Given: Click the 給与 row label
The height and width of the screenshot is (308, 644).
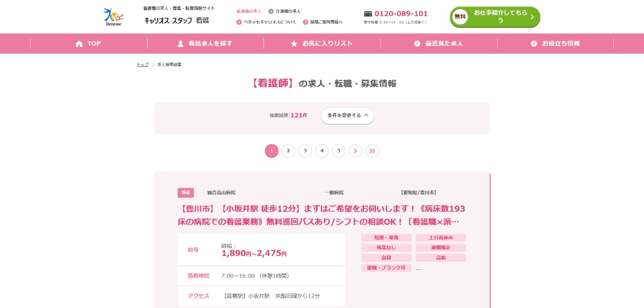Looking at the screenshot, I should point(193,249).
